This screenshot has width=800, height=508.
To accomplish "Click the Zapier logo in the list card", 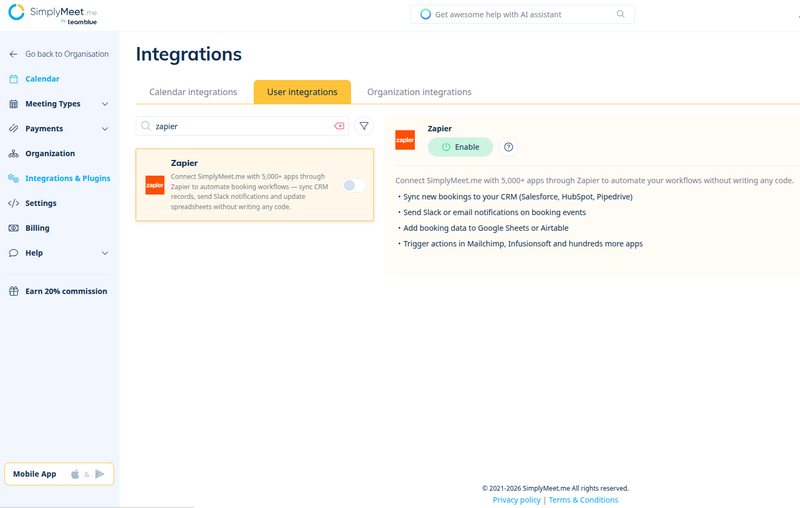I will point(155,185).
